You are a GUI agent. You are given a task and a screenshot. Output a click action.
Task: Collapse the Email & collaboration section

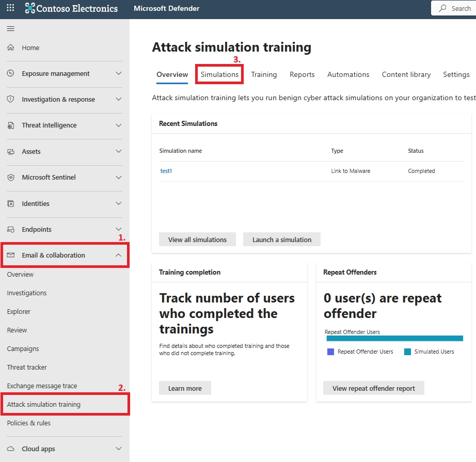click(x=118, y=255)
